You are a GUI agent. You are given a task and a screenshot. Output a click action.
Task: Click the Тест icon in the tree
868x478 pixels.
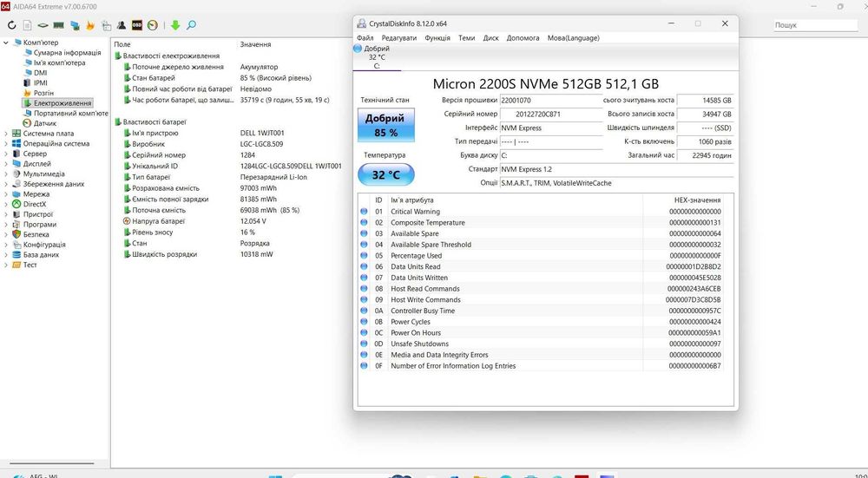(16, 265)
